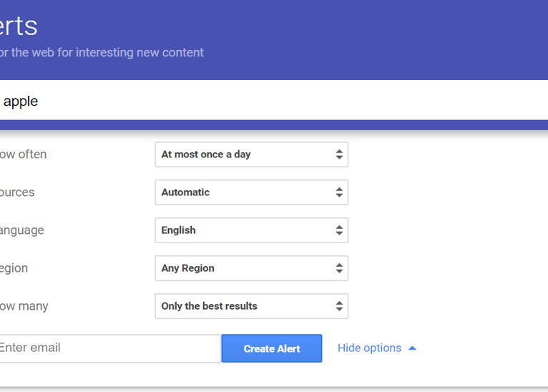The width and height of the screenshot is (548, 392).
Task: Open the Sources dropdown set to Automatic
Action: tap(243, 192)
